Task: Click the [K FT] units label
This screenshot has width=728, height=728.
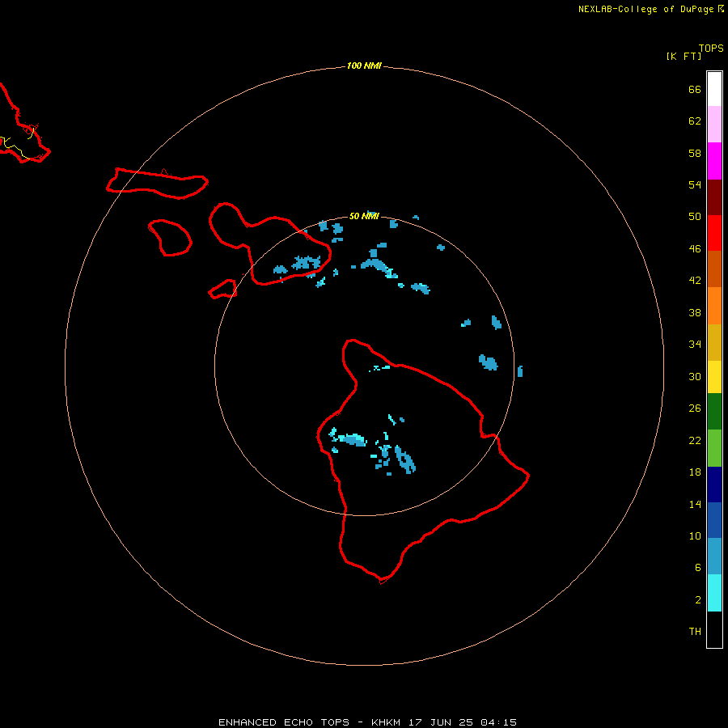Action: [x=684, y=56]
